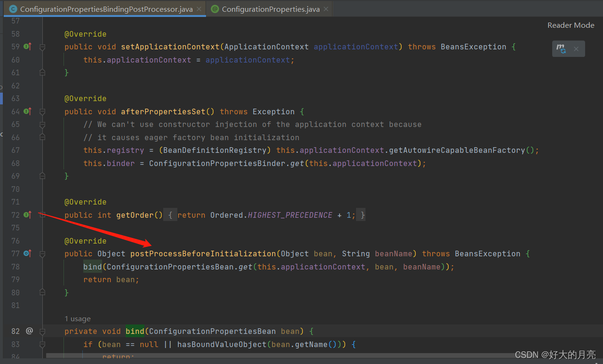The width and height of the screenshot is (603, 364).
Task: Switch to ConfigurationPropertiesBindingPostProcessor.java tab
Action: click(x=106, y=9)
